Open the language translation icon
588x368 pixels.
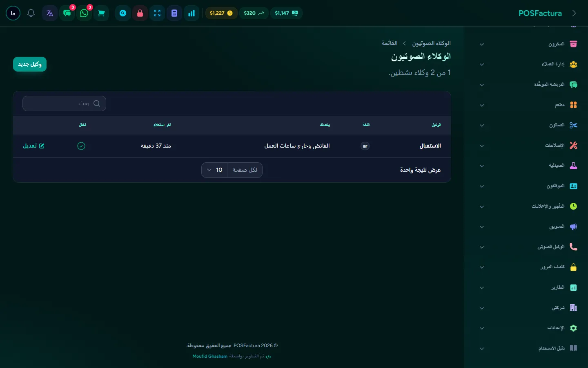[50, 13]
